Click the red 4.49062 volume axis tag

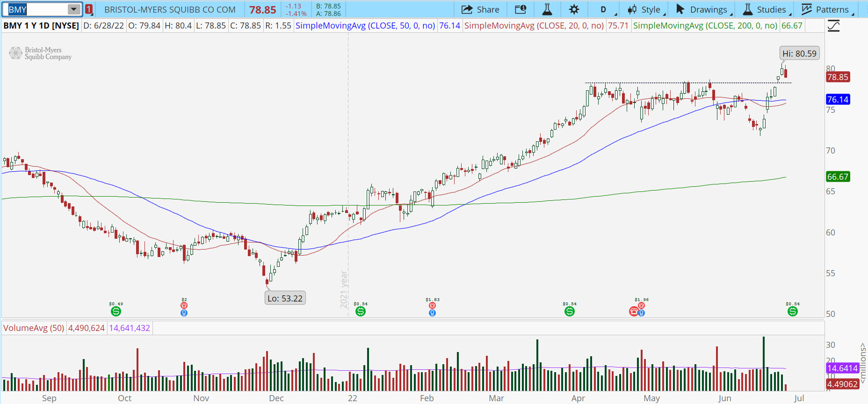[842, 384]
